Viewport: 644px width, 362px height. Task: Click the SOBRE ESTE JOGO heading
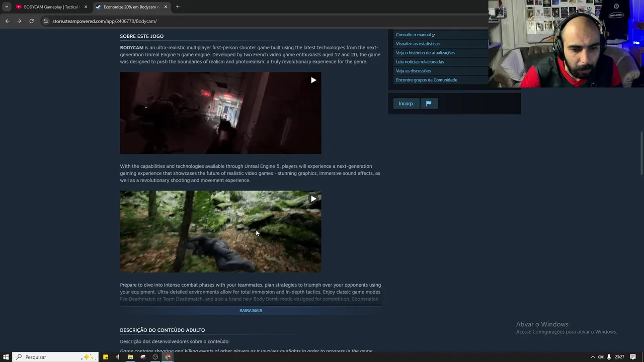coord(142,36)
